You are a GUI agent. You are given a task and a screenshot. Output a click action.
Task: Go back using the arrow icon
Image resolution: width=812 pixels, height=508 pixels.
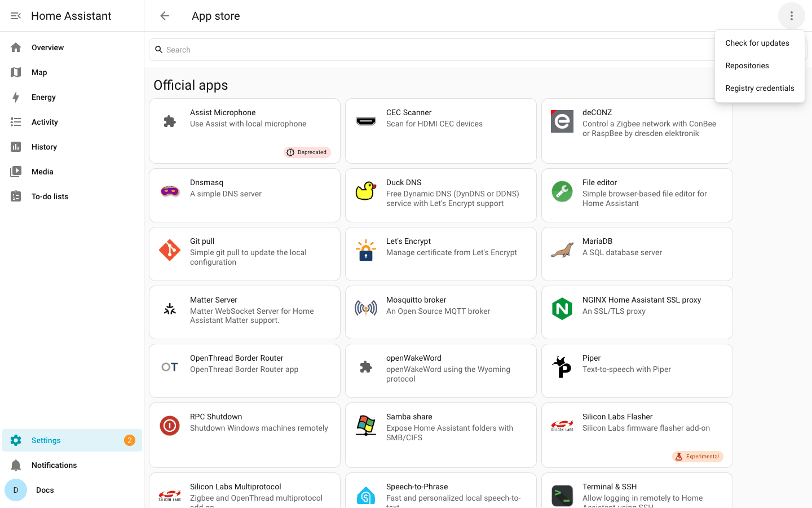[165, 16]
